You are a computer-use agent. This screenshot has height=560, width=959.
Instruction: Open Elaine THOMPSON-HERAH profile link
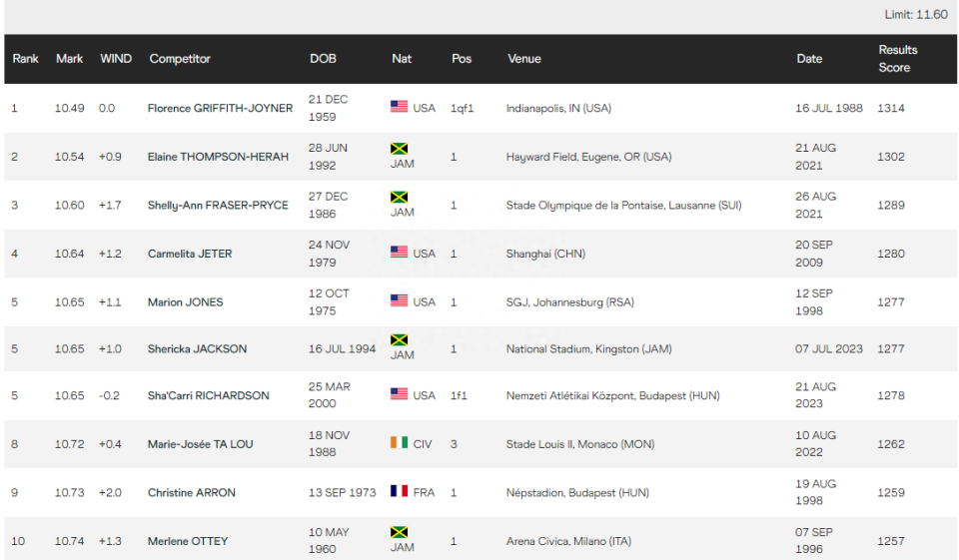click(x=218, y=157)
